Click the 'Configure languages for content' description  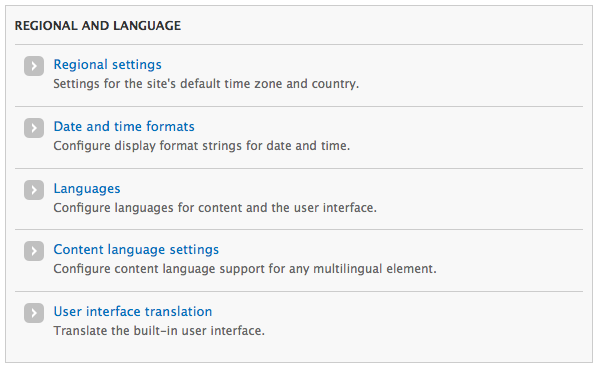[215, 208]
